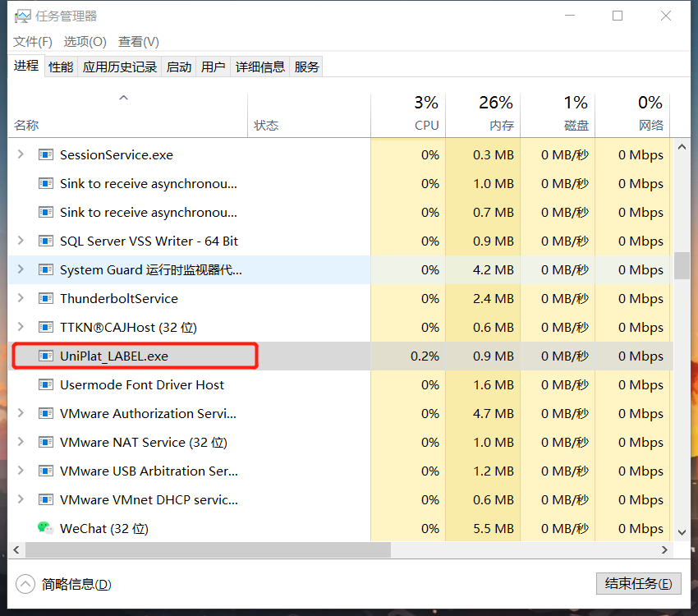Click the ThunderboltService process icon
Viewport: 698px width, 616px height.
tap(46, 298)
